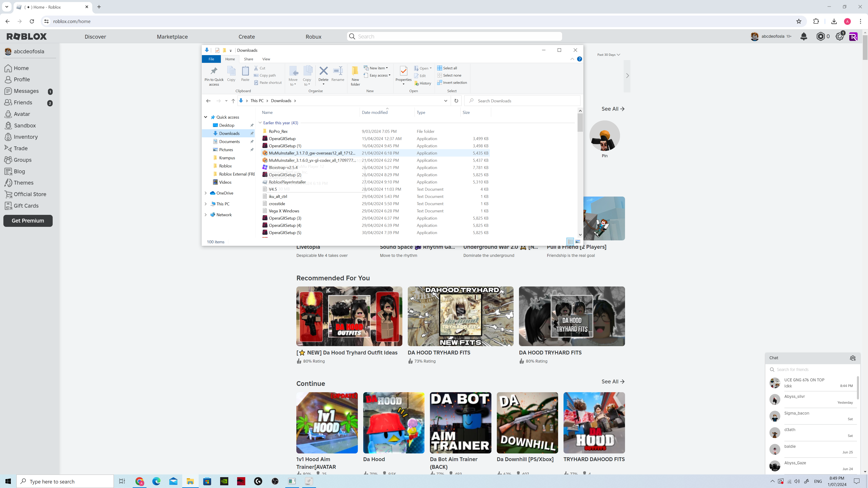
Task: Open the File tab in Explorer
Action: [211, 59]
